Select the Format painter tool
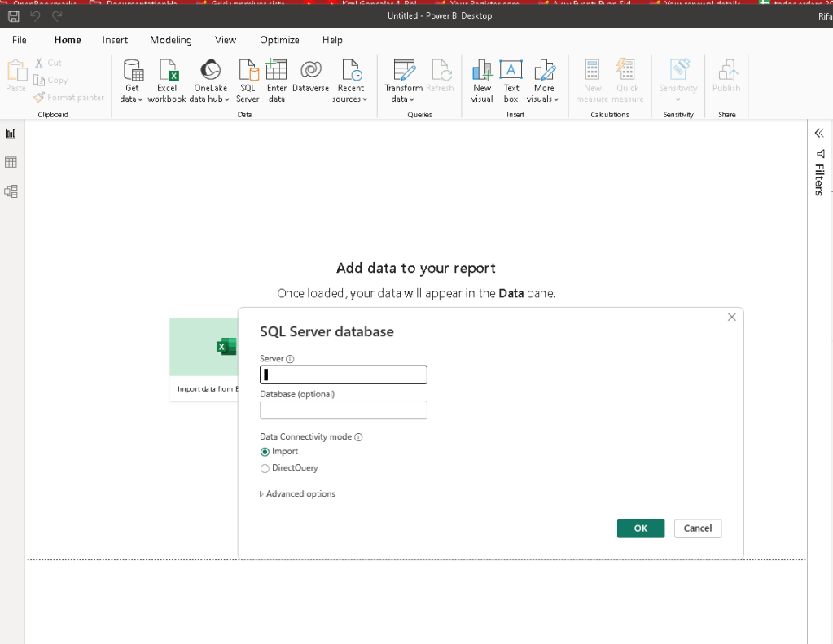This screenshot has height=644, width=833. (69, 97)
